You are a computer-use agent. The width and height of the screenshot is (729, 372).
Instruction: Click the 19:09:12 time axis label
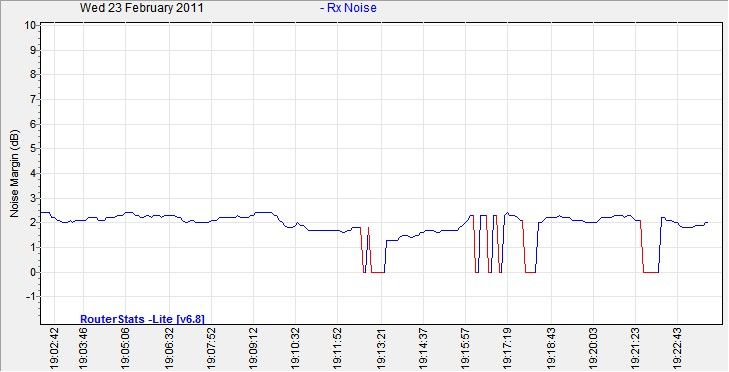point(253,350)
